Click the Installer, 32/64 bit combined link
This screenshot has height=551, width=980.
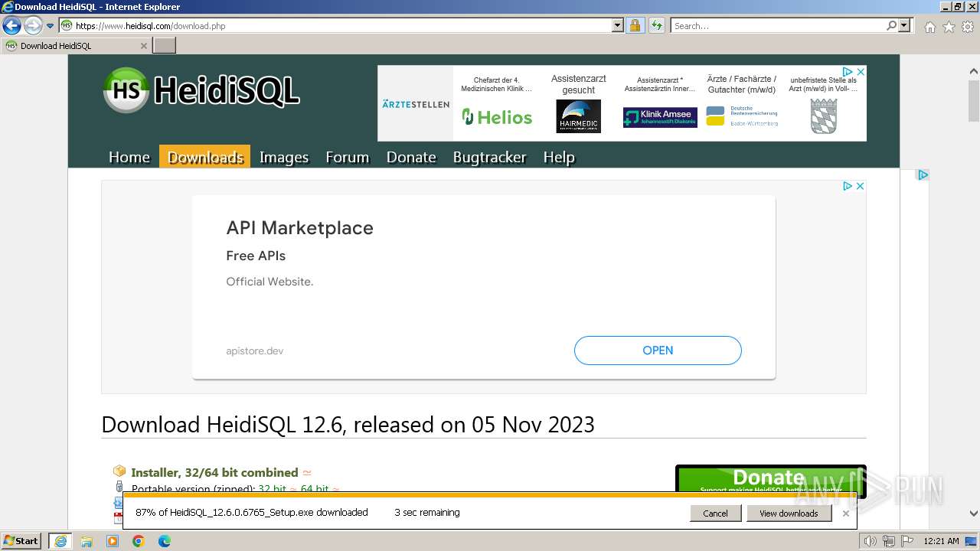[214, 472]
